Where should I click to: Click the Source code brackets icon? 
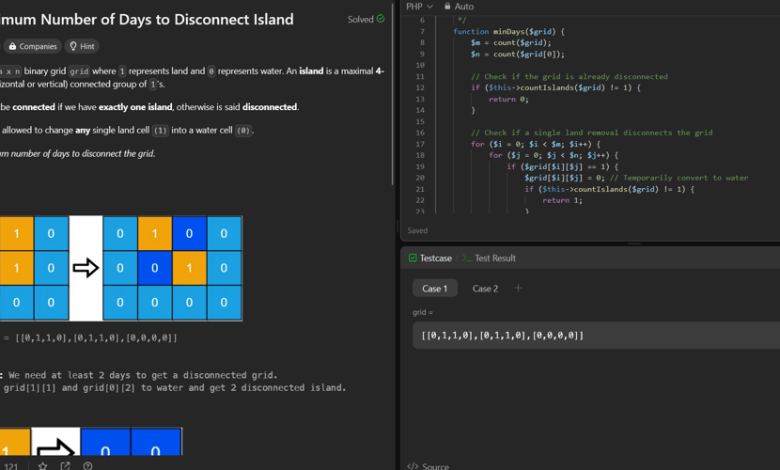click(x=412, y=466)
